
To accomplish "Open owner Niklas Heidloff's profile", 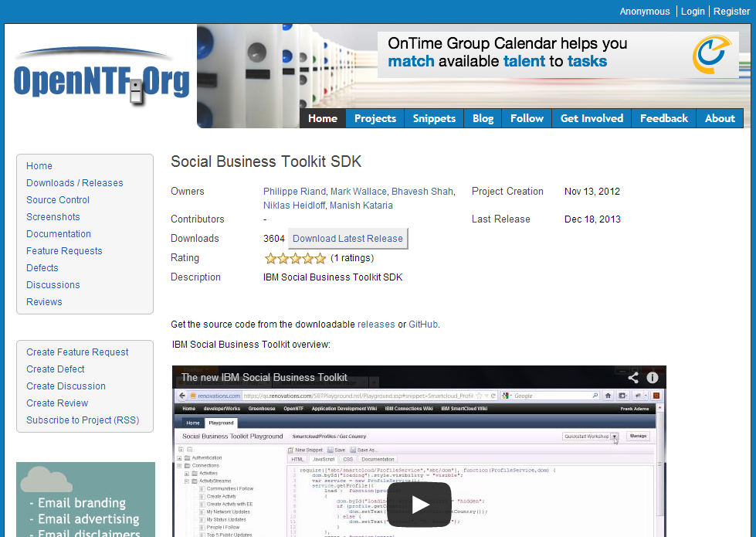I will [x=294, y=206].
